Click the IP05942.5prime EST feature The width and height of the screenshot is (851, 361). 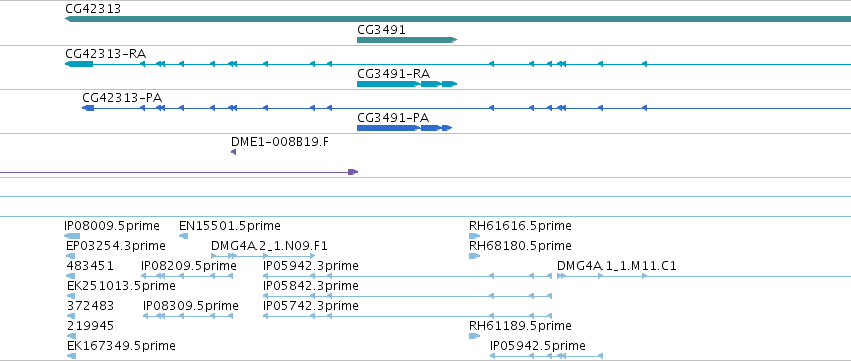[547, 356]
